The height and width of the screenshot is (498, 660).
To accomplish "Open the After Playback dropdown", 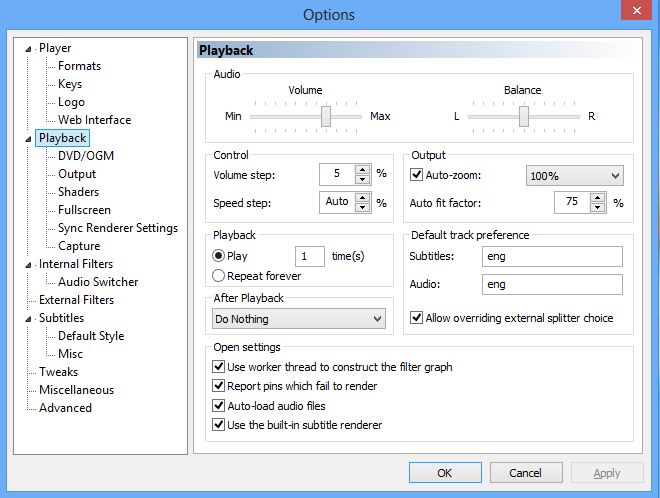I will 299,319.
